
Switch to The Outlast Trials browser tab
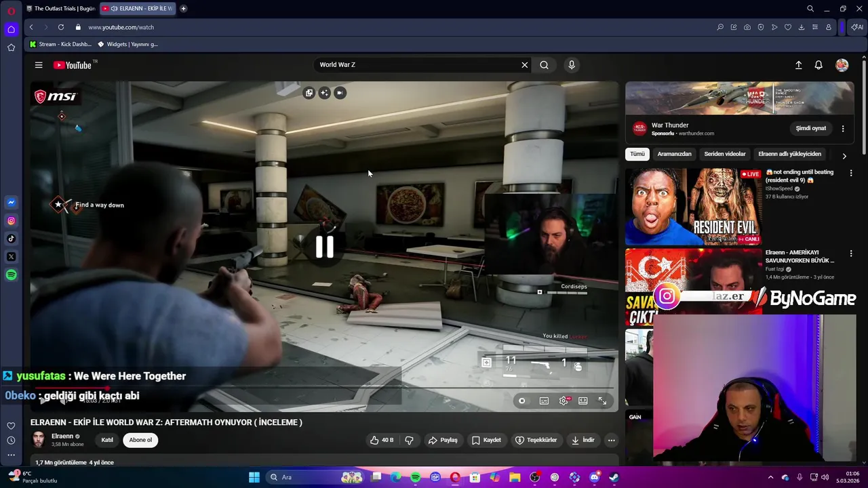click(61, 9)
